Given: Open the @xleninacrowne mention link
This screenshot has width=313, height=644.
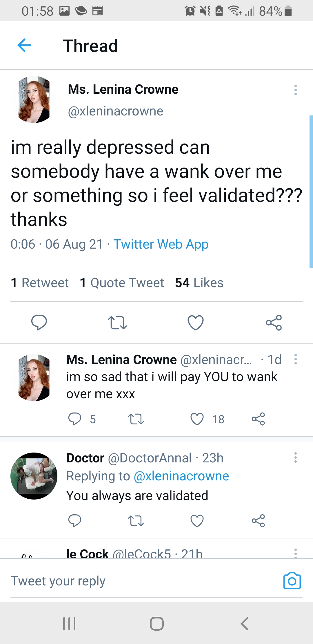Looking at the screenshot, I should click(x=181, y=476).
